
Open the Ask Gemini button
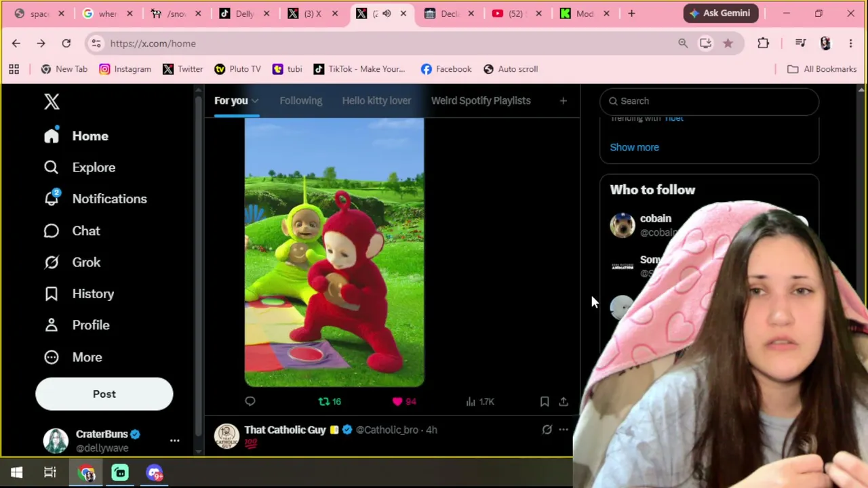tap(720, 14)
